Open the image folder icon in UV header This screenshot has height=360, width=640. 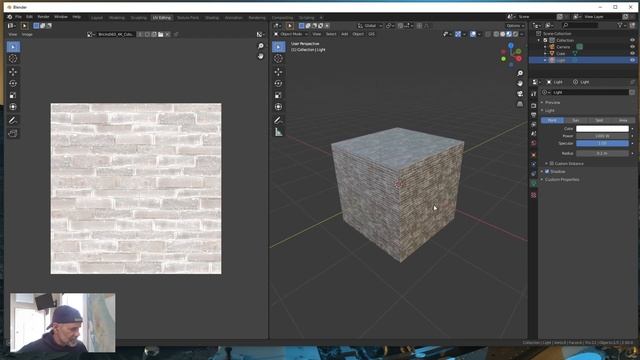161,34
